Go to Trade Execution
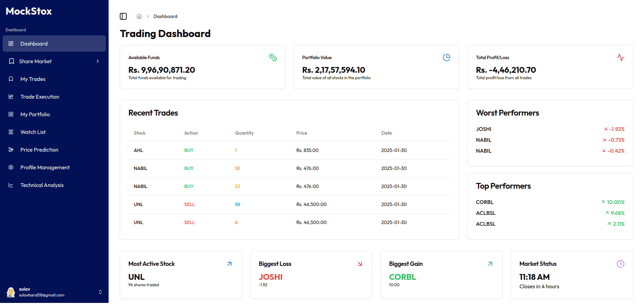644x307 pixels. coord(40,97)
